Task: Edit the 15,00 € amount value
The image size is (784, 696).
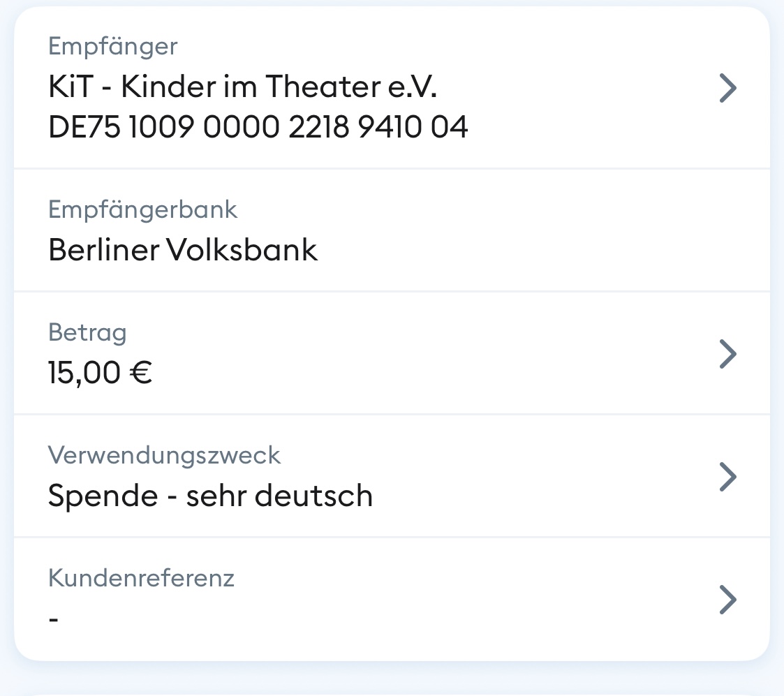Action: click(x=100, y=373)
